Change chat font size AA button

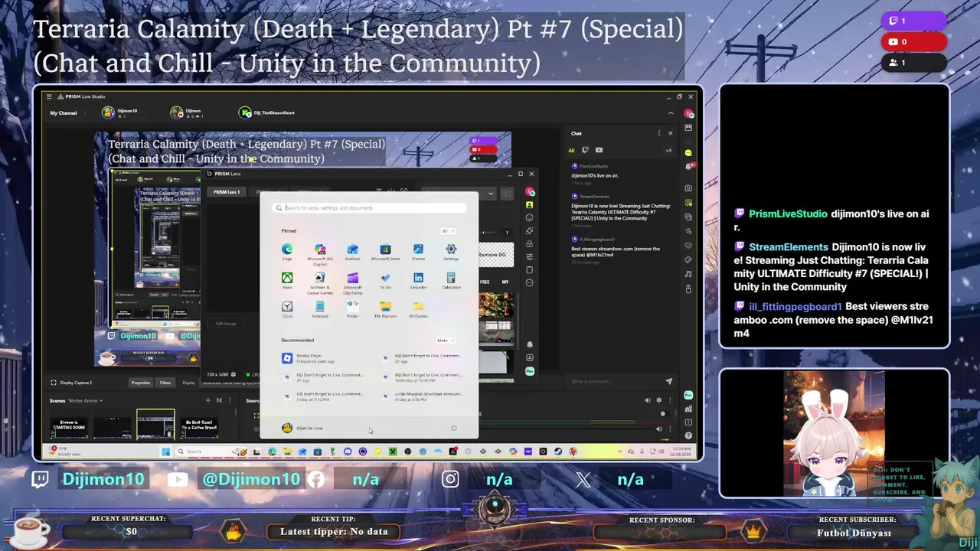[x=668, y=150]
